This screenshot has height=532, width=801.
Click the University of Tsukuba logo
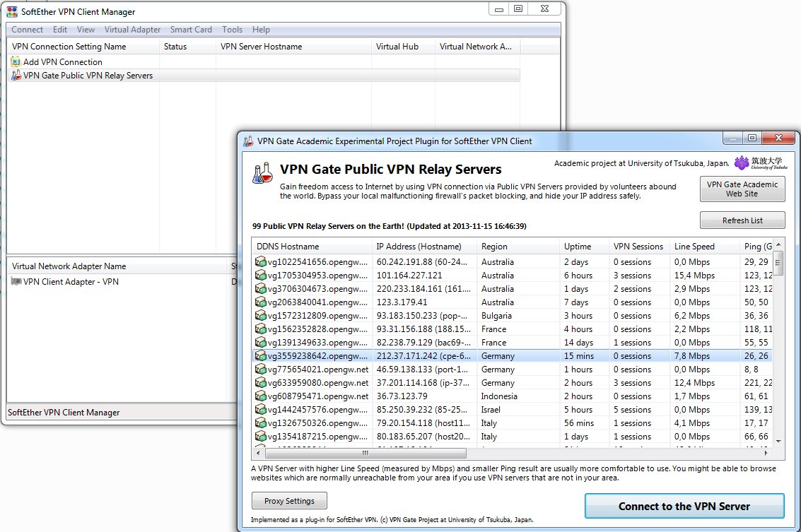point(761,163)
